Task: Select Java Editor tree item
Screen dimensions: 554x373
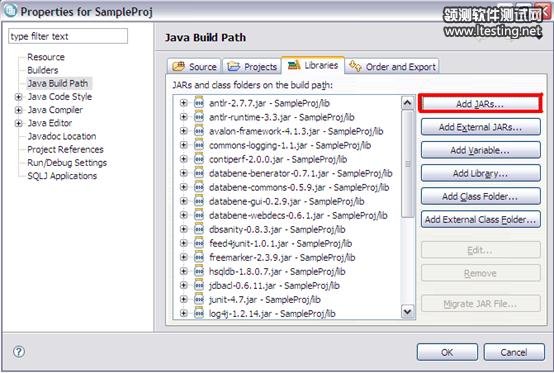Action: (x=50, y=123)
